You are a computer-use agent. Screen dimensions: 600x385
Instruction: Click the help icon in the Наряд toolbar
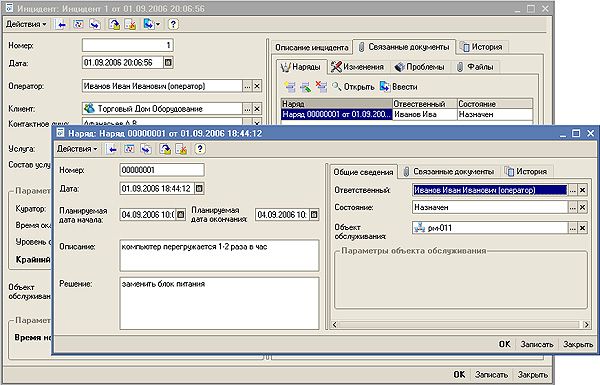(199, 149)
